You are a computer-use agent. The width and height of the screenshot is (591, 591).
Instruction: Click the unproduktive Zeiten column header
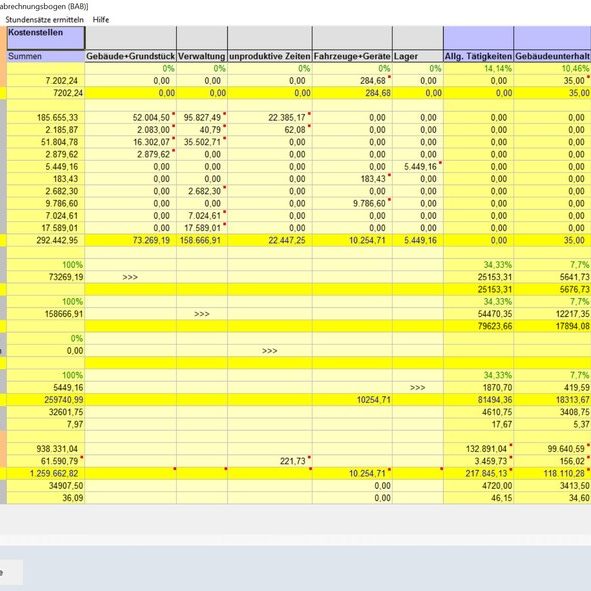pyautogui.click(x=270, y=56)
